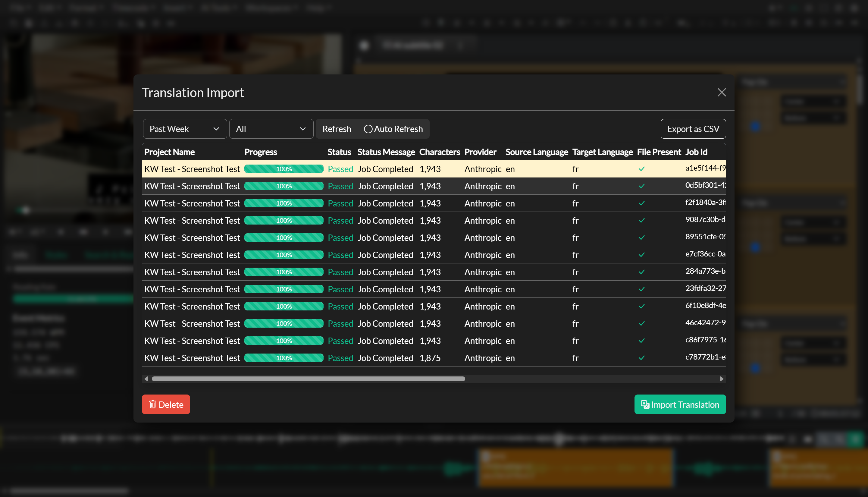Click the File Present checkmark on the highlighted row

pos(642,168)
